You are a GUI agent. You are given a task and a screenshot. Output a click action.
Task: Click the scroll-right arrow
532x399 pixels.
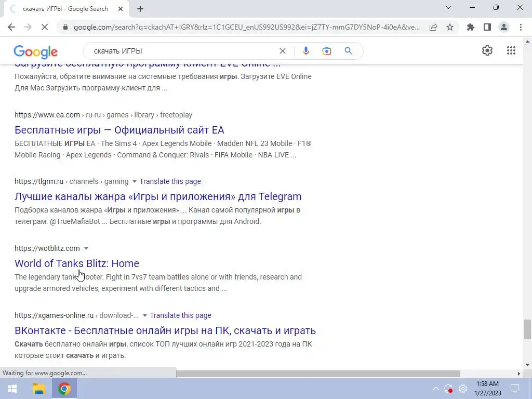click(x=518, y=374)
